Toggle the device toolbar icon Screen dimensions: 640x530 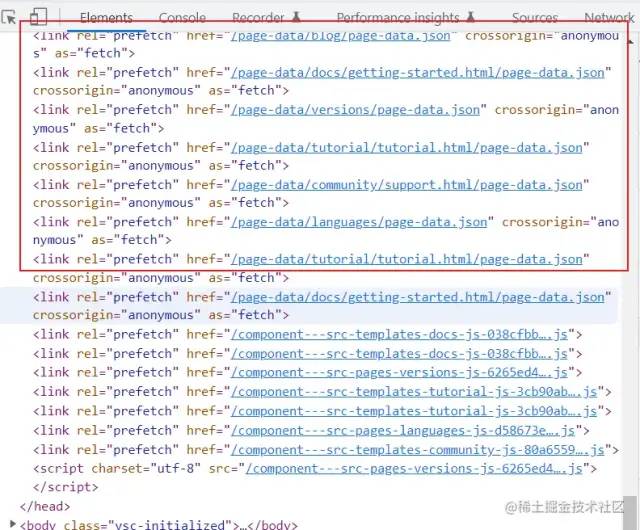[x=39, y=17]
